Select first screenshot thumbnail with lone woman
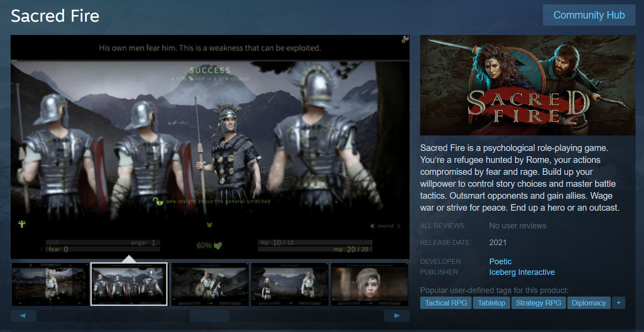The width and height of the screenshot is (644, 332). (x=51, y=284)
